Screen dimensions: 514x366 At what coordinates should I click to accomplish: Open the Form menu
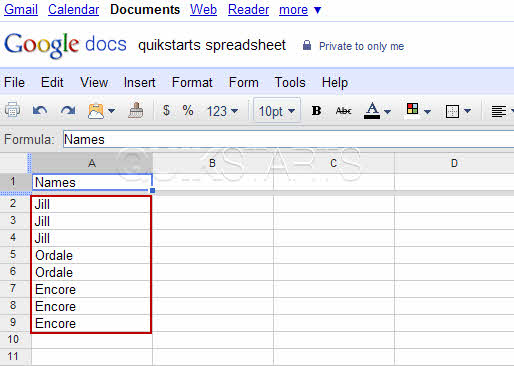(244, 82)
